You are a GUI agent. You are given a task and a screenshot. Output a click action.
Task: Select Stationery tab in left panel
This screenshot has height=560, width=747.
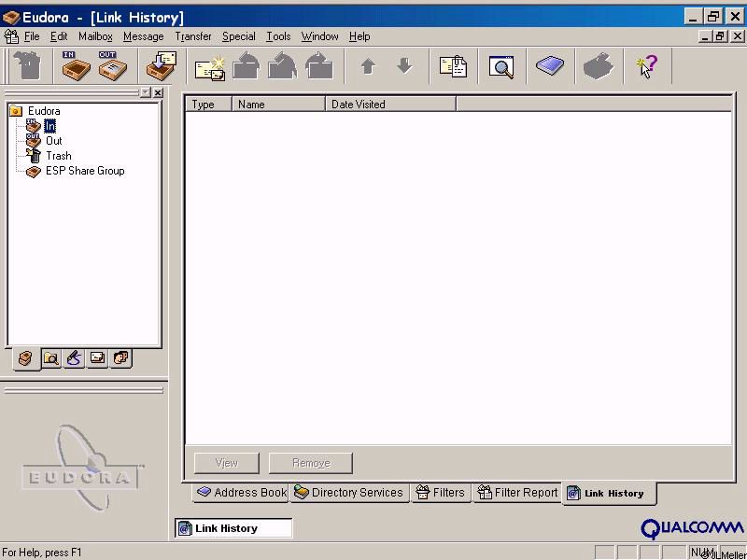click(97, 357)
